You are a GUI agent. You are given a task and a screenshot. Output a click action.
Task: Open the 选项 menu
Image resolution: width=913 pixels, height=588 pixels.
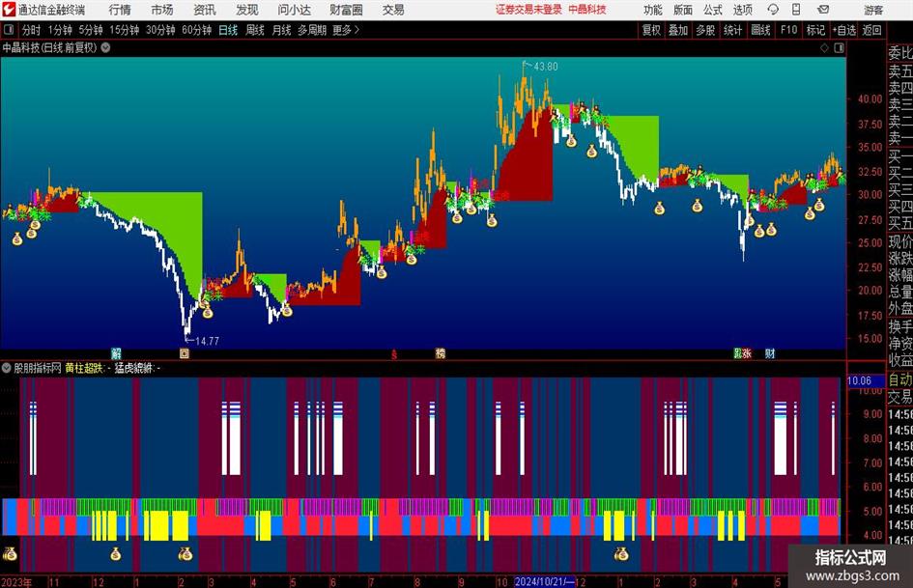point(742,10)
